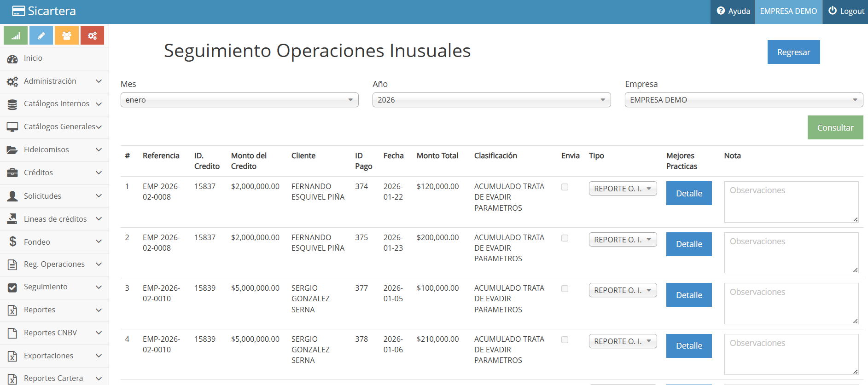Click Detalle for ID Pago 375
This screenshot has height=385, width=868.
coord(689,244)
